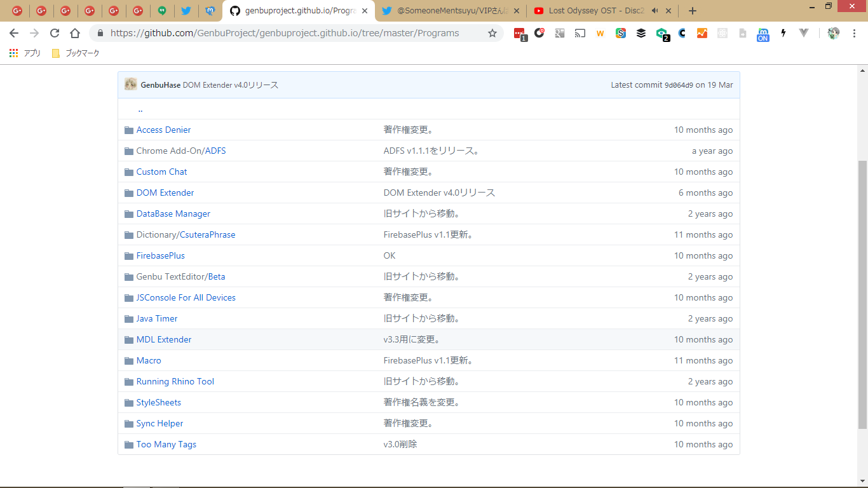Click the reload page button

click(55, 33)
